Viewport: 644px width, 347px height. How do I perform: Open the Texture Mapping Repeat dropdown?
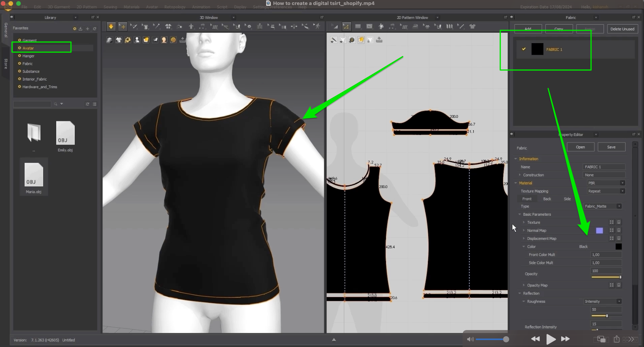pyautogui.click(x=606, y=191)
